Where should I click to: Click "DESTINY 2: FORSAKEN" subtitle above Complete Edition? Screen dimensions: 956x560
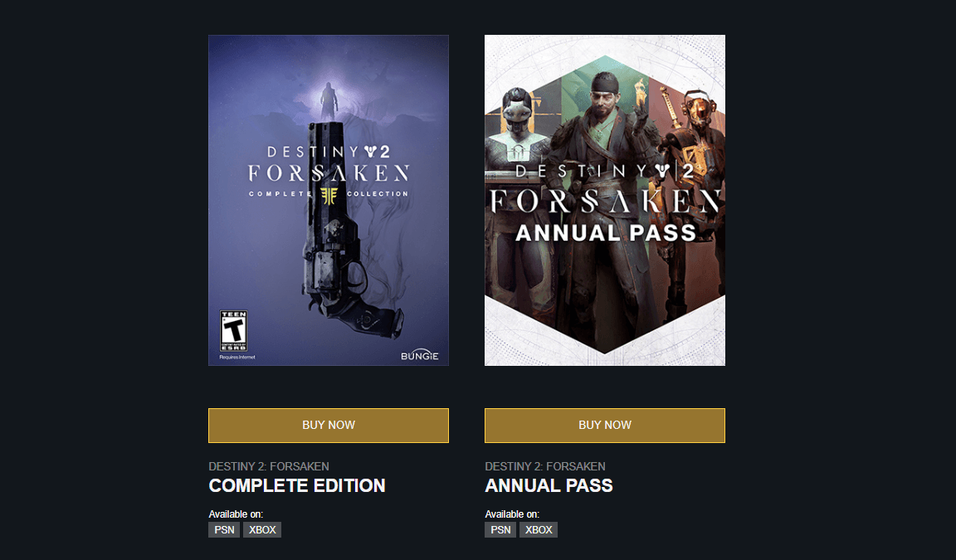(x=269, y=466)
